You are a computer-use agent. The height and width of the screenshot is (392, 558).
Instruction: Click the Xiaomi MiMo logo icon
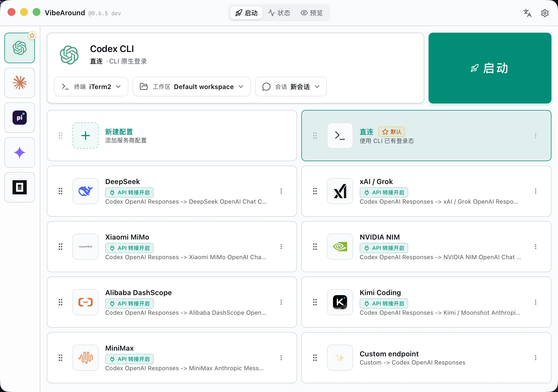pyautogui.click(x=86, y=247)
